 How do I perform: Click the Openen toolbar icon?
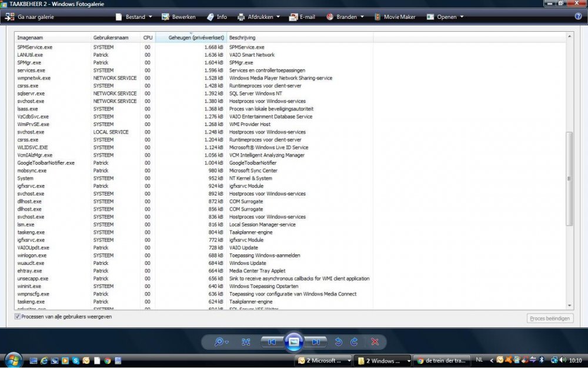(430, 17)
